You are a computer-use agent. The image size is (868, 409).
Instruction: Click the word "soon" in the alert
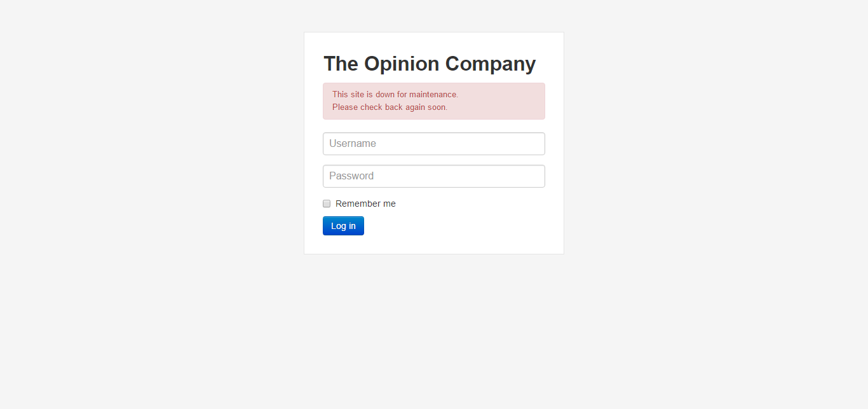coord(437,107)
